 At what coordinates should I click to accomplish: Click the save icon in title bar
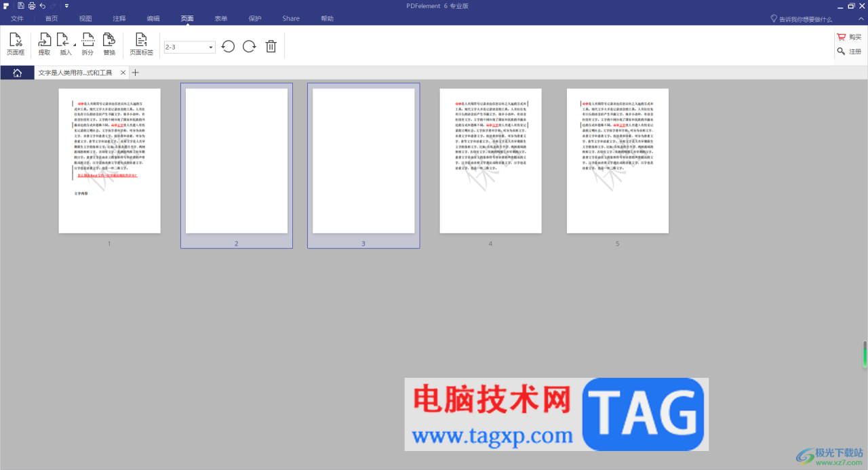[21, 5]
